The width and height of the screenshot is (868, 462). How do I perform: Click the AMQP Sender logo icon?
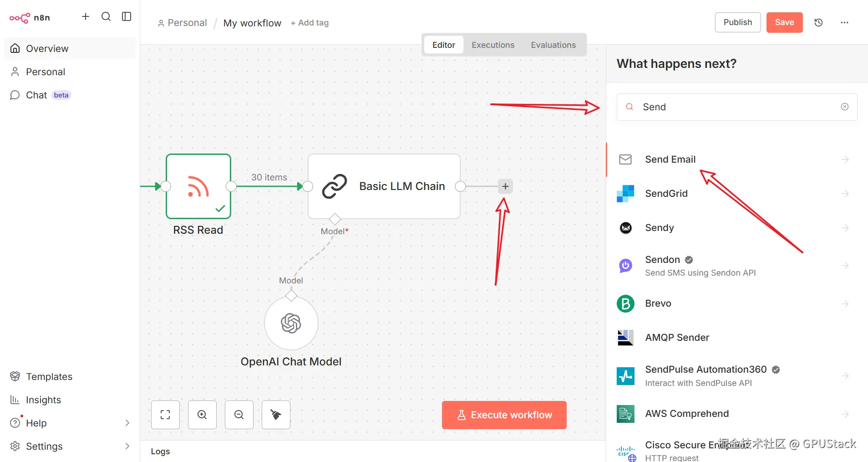[x=625, y=338]
